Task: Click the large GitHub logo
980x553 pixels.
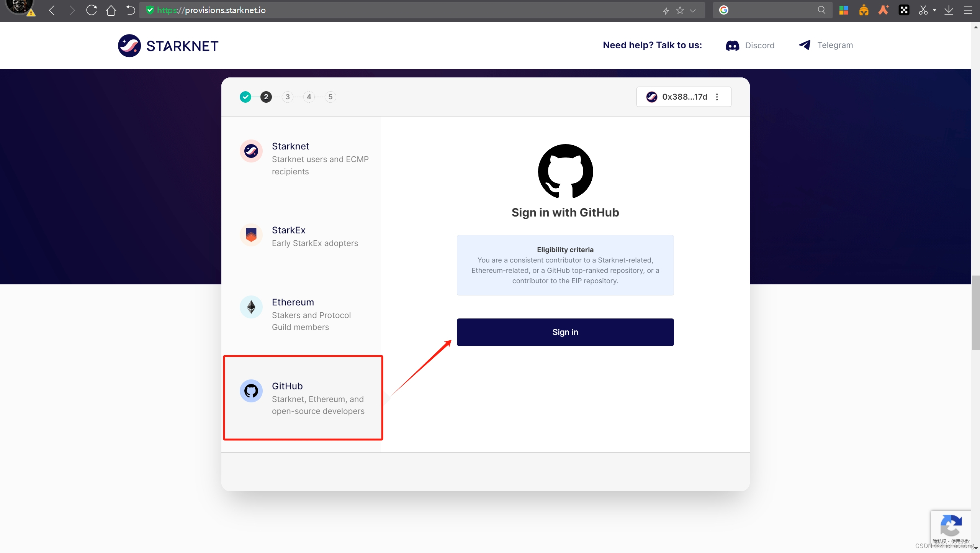Action: 565,171
